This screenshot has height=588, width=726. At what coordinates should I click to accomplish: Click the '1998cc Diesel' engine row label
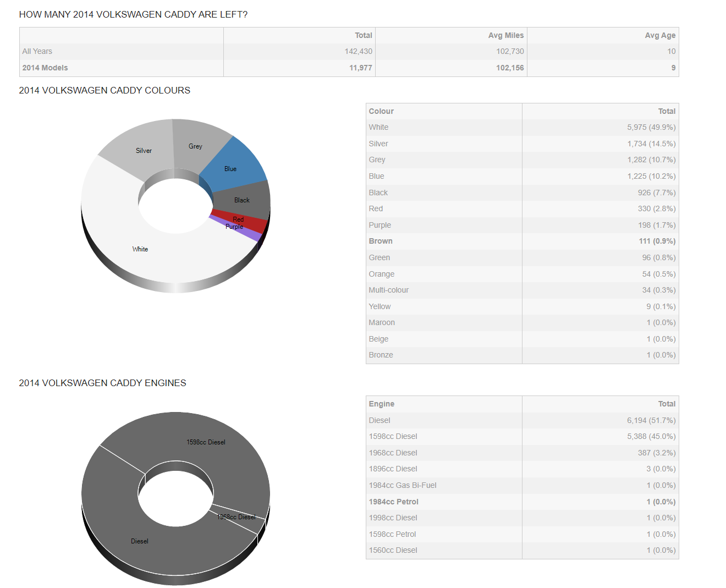[x=393, y=518]
